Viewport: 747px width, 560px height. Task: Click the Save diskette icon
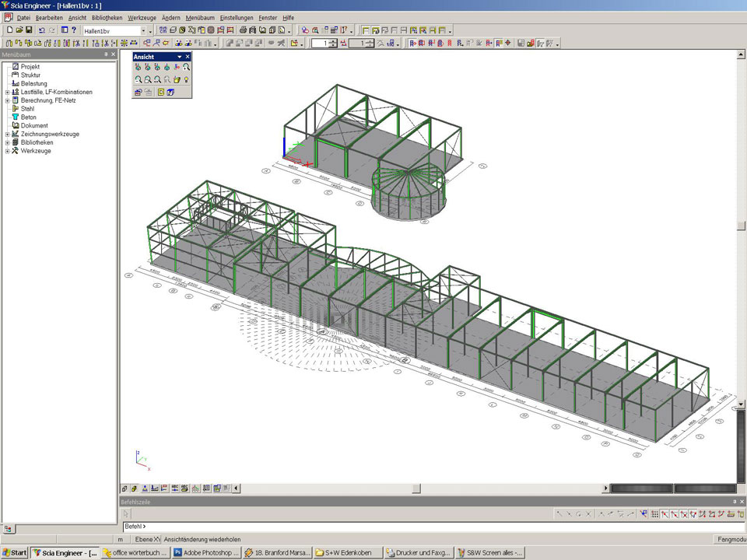[29, 30]
